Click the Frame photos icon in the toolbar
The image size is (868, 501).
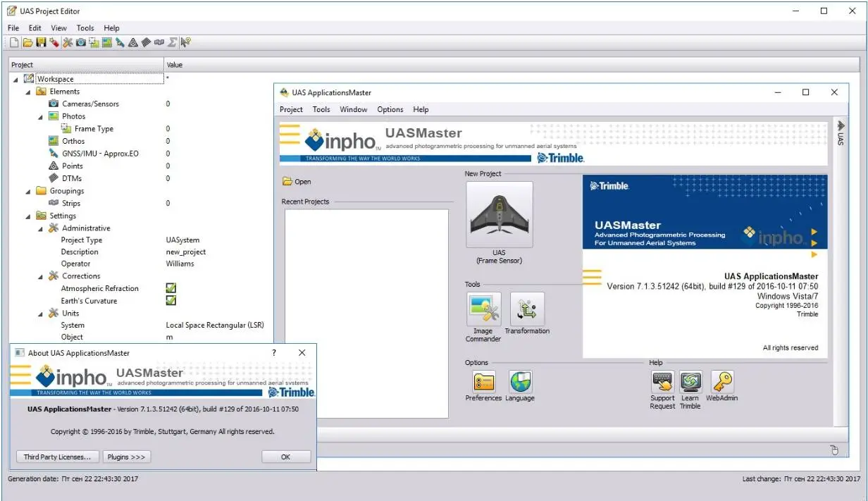click(94, 43)
